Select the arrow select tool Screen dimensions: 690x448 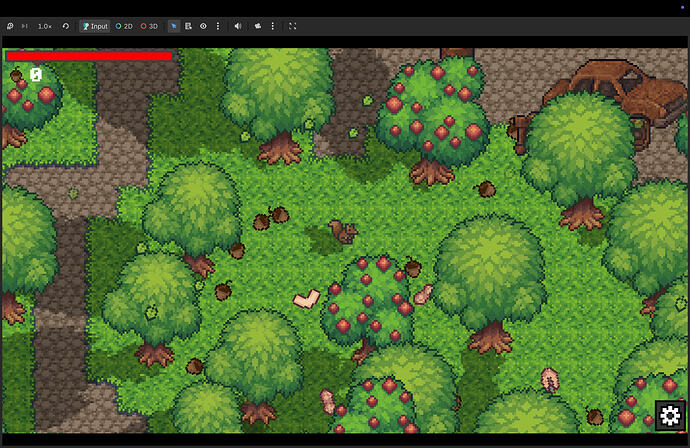(174, 26)
